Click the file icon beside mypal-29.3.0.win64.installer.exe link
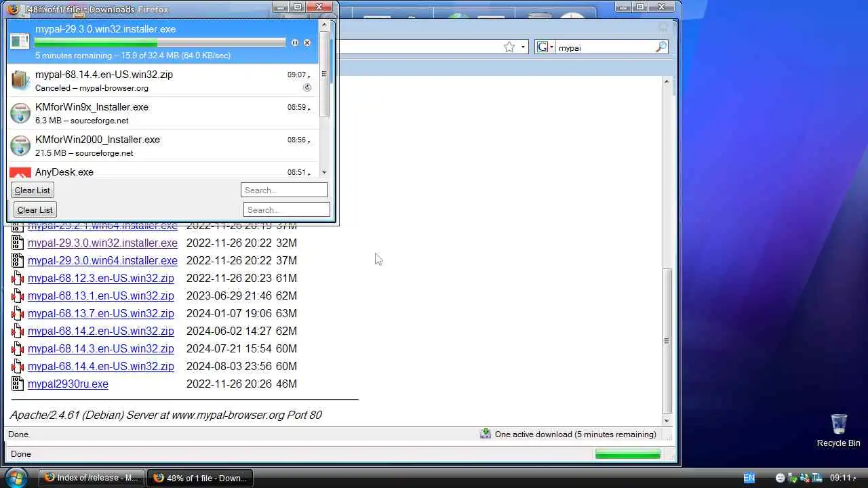 pos(18,260)
